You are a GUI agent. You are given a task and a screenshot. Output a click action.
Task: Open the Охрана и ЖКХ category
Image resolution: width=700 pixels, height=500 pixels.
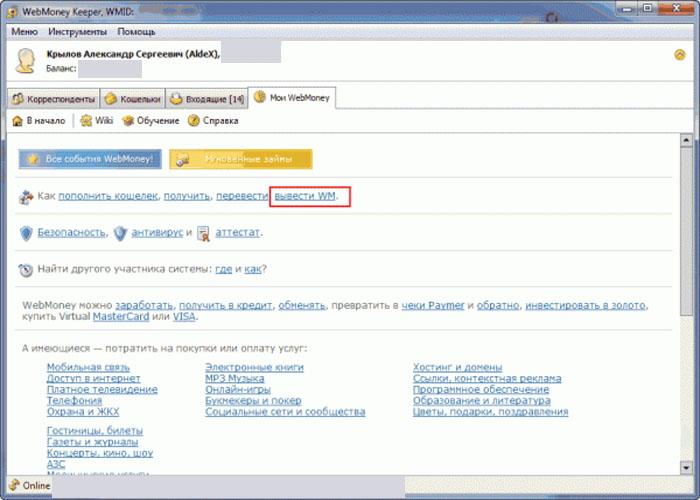point(83,412)
